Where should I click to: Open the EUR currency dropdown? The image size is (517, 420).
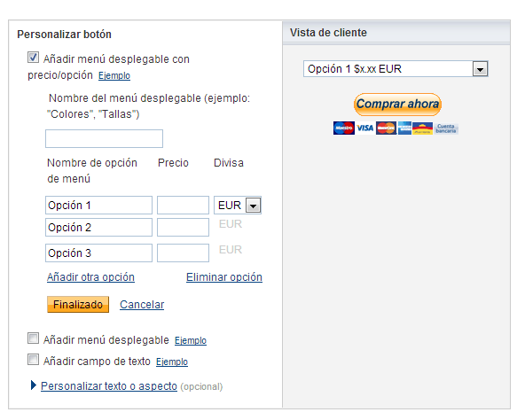click(238, 206)
